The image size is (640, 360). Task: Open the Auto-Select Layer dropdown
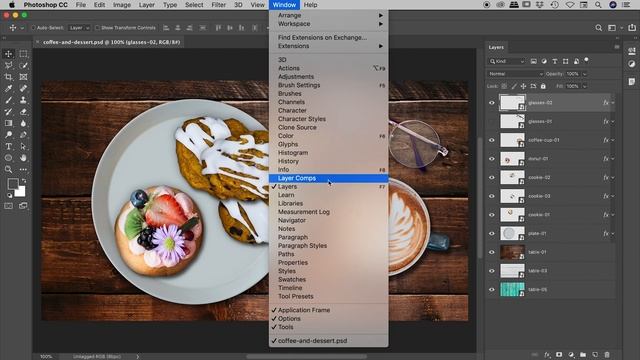pos(79,28)
